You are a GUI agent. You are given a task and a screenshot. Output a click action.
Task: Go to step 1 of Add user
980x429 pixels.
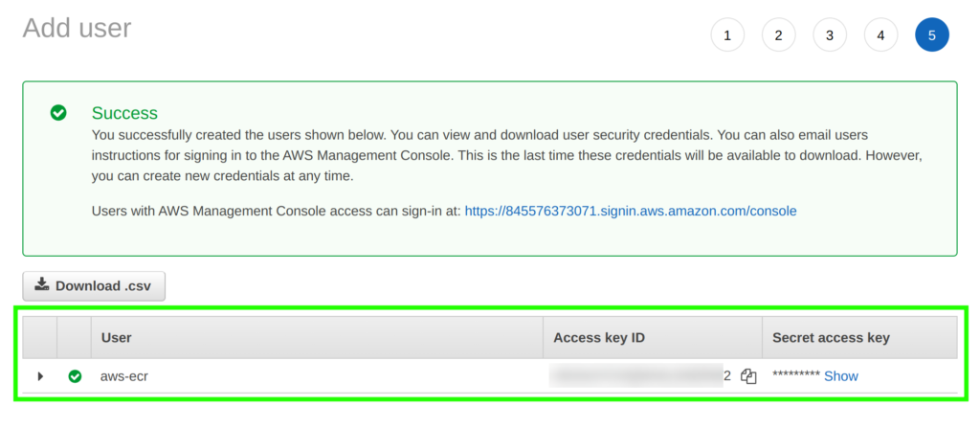pos(727,35)
